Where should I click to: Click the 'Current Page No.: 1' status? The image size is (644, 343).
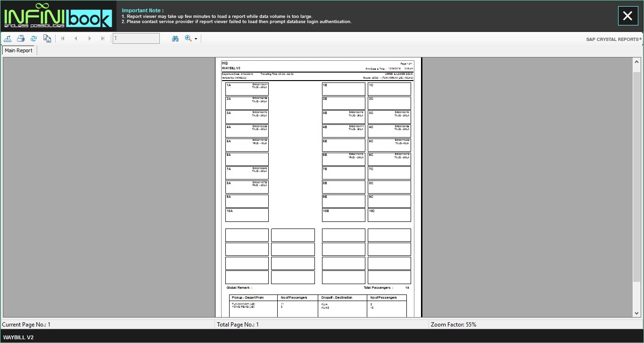(26, 325)
